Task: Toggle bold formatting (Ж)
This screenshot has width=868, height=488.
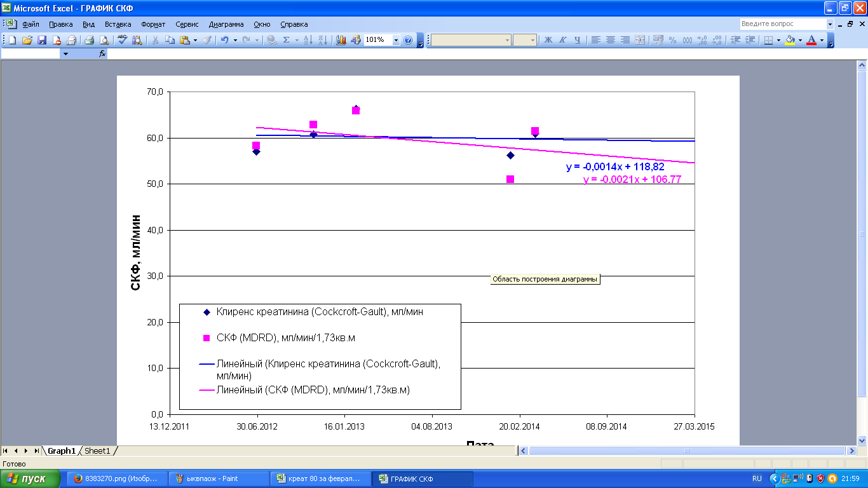Action: [x=548, y=40]
